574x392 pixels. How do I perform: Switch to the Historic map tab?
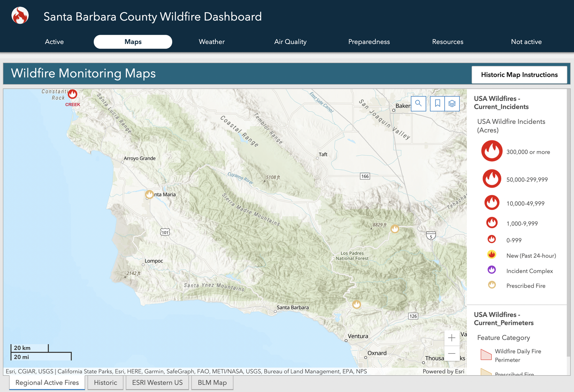point(105,382)
